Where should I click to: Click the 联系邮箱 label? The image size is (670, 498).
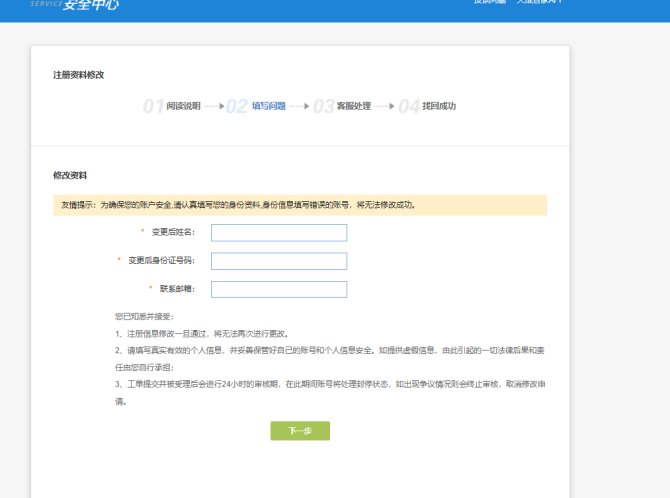(x=177, y=289)
